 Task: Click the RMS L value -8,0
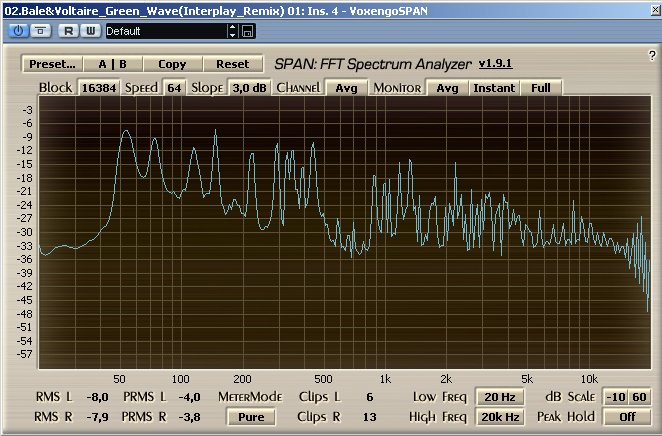[97, 397]
